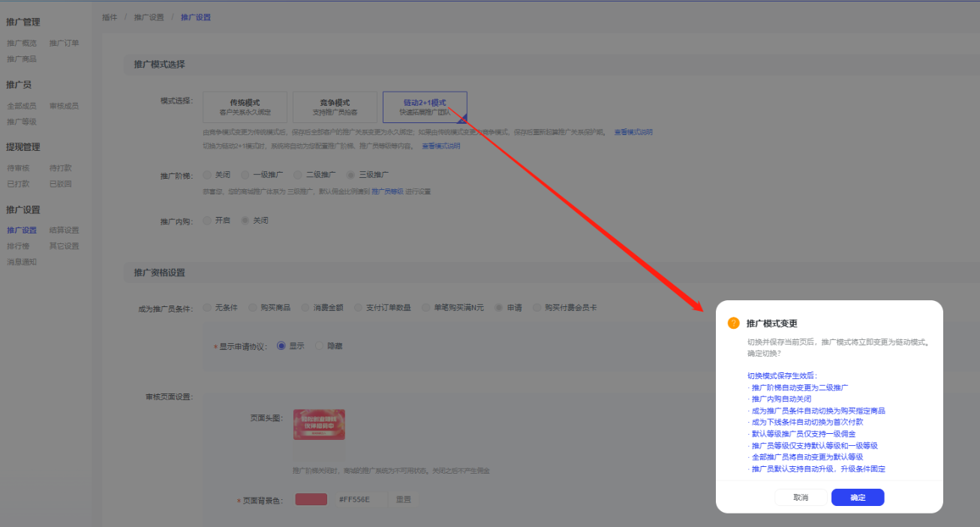Click the #FF556E color value field
Image resolution: width=980 pixels, height=527 pixels.
coord(354,500)
